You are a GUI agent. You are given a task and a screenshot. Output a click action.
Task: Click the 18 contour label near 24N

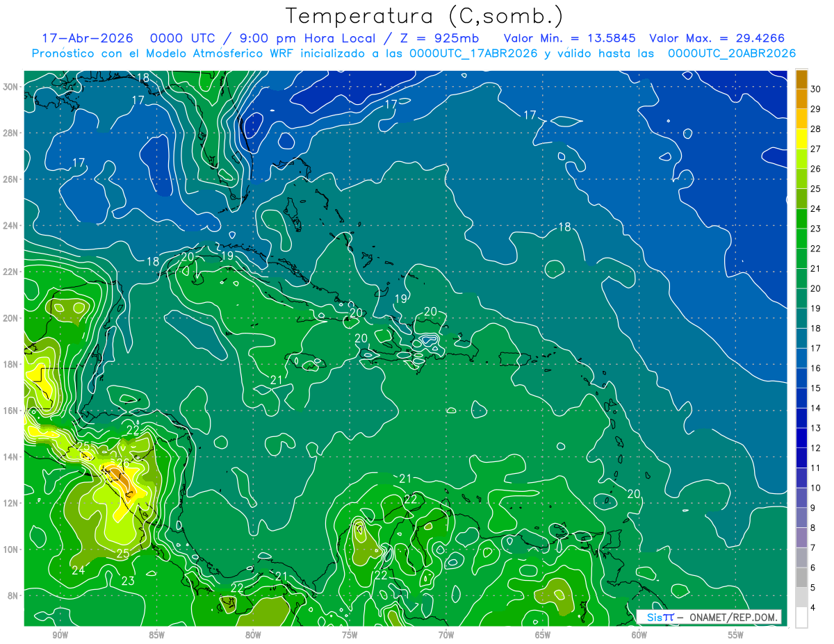pyautogui.click(x=564, y=227)
